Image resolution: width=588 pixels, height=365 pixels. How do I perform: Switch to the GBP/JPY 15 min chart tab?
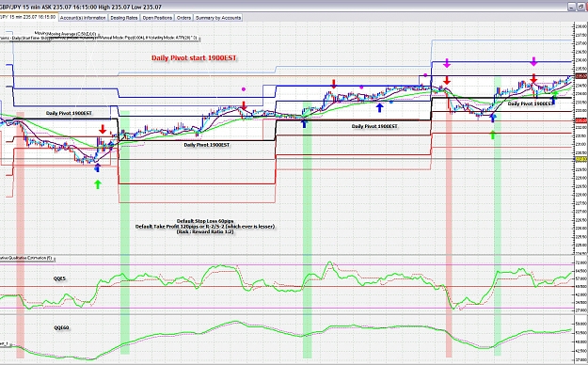point(28,17)
